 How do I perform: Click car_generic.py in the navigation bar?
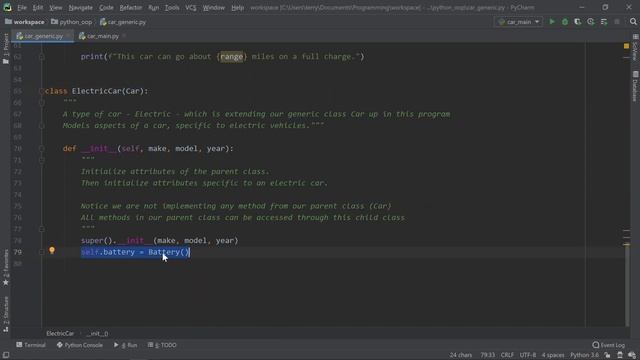[x=123, y=22]
